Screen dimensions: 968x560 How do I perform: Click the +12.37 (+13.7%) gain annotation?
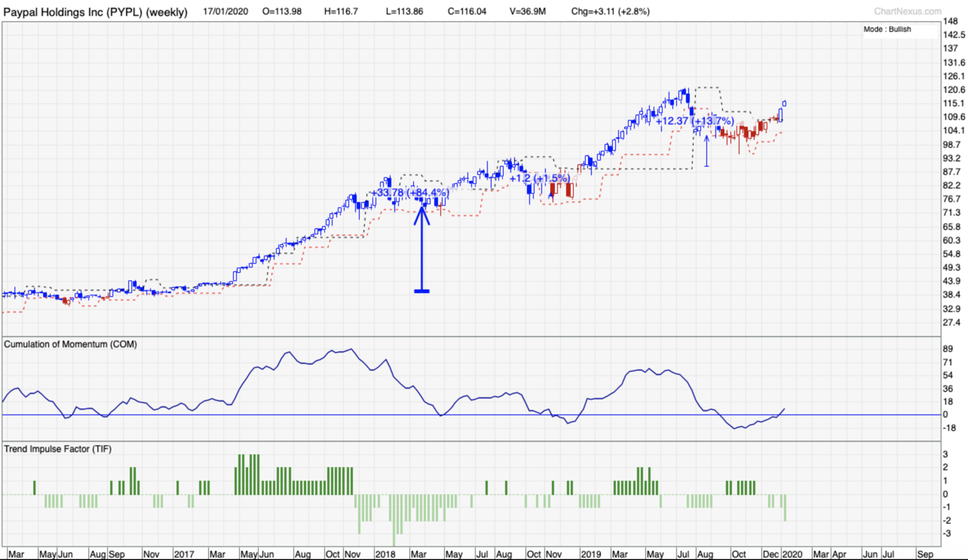coord(694,121)
